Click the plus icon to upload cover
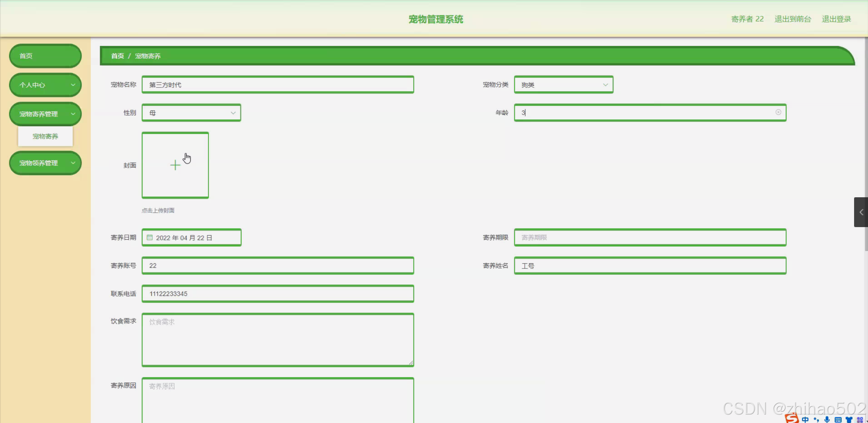Screen dimensions: 868x423 click(x=175, y=165)
